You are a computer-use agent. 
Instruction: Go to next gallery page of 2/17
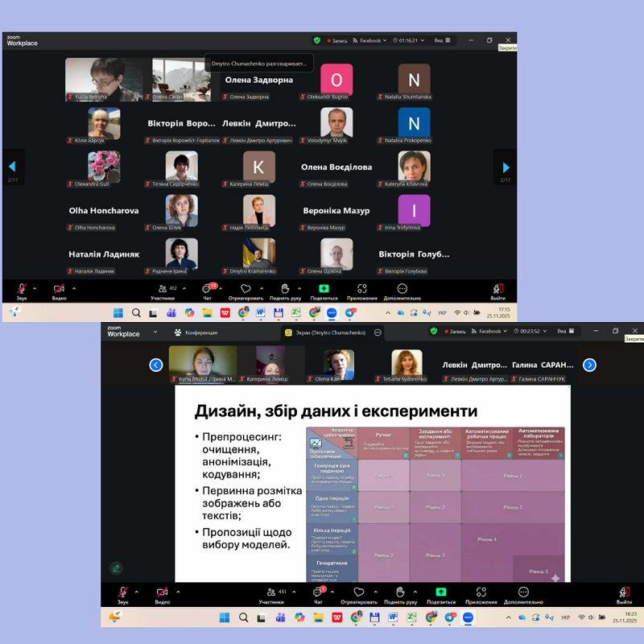click(506, 167)
